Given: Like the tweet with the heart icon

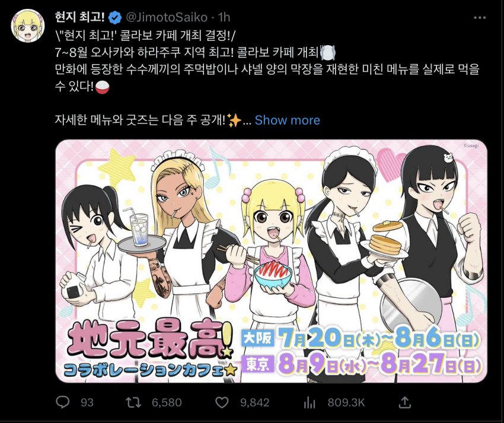Looking at the screenshot, I should point(222,402).
